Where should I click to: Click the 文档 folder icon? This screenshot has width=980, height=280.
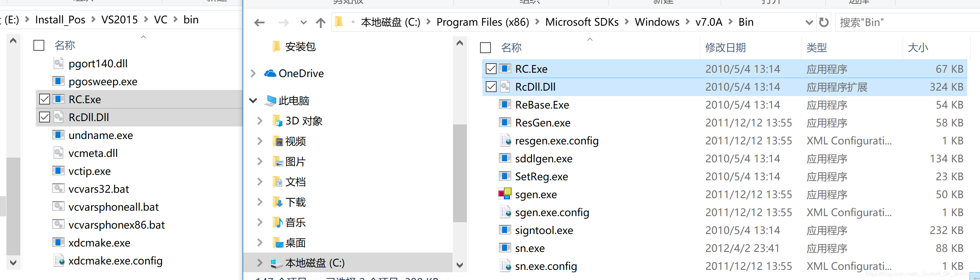278,182
